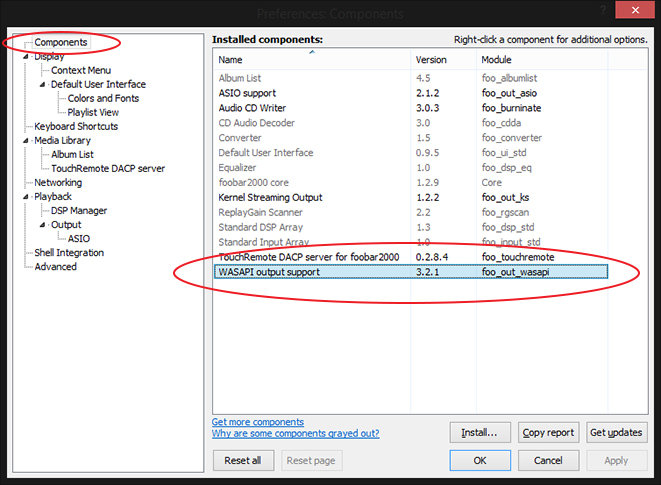The image size is (661, 485).
Task: Select Standard DSP Array component row
Action: (x=411, y=227)
